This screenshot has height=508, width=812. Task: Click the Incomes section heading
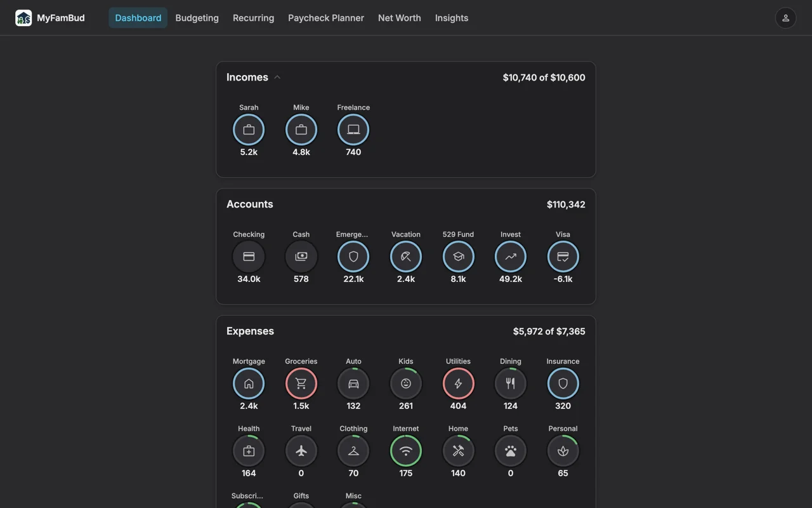[x=247, y=77]
